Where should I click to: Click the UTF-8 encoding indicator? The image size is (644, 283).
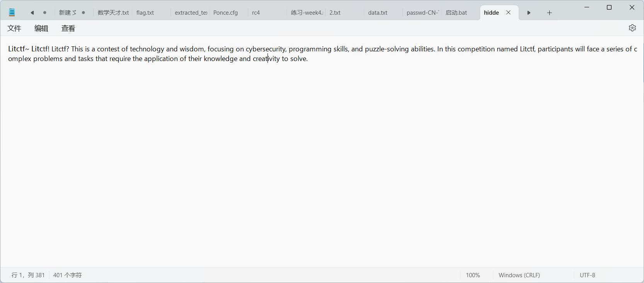point(587,275)
